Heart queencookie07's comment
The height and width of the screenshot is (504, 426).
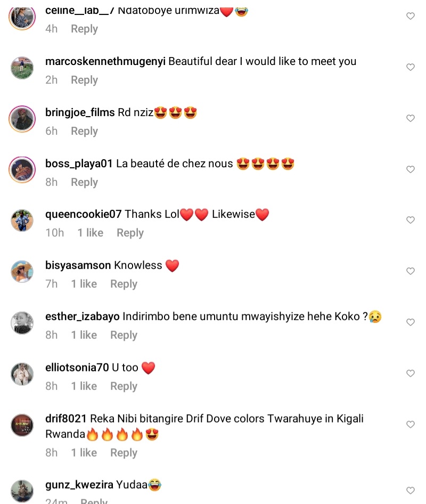pyautogui.click(x=411, y=220)
